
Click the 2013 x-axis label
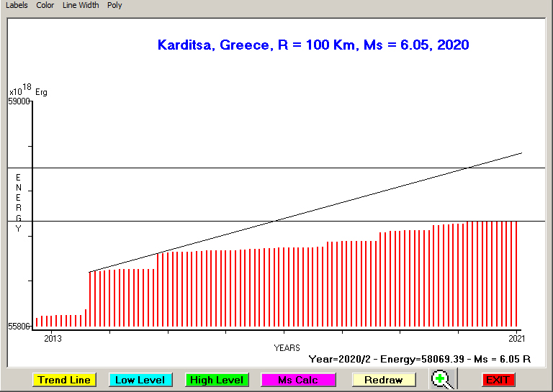53,338
